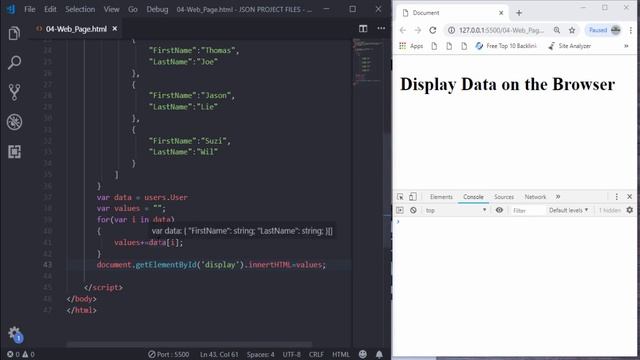Open the Debug menu
The width and height of the screenshot is (640, 360).
157,9
